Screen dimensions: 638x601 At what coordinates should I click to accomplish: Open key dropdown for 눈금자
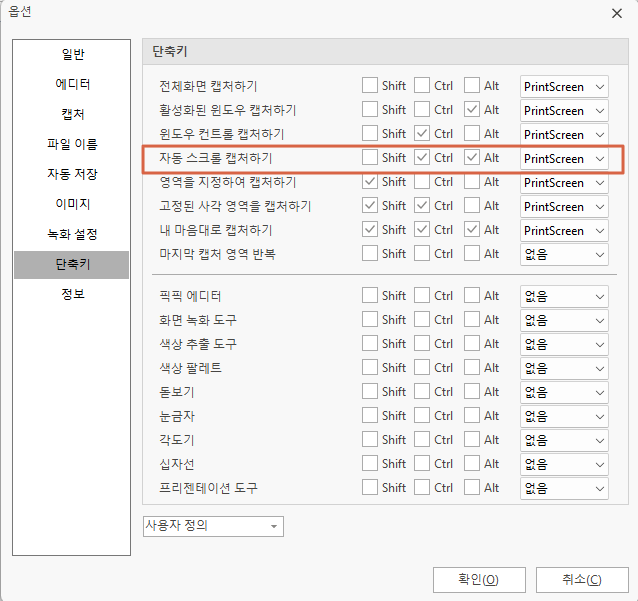point(564,417)
